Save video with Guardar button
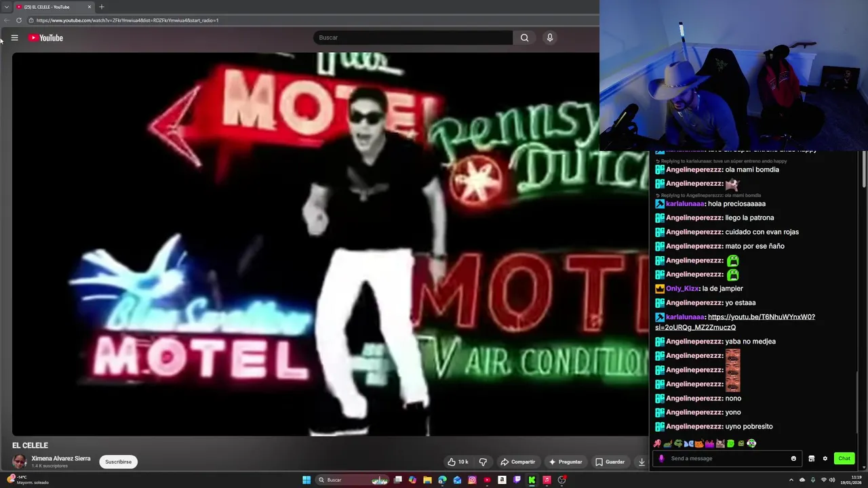Screen dimensions: 868x488 [610, 462]
